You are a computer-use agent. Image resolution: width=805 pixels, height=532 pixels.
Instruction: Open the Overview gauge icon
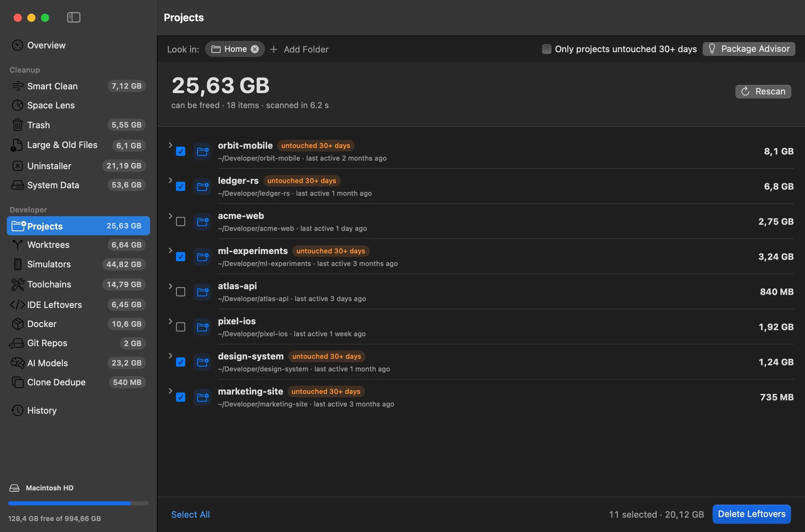point(17,45)
